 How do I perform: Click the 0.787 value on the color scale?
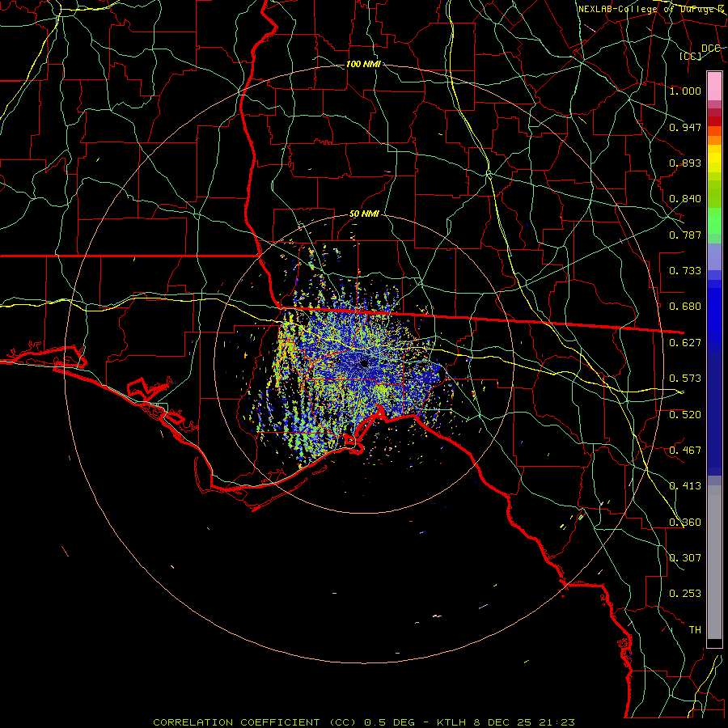[685, 235]
